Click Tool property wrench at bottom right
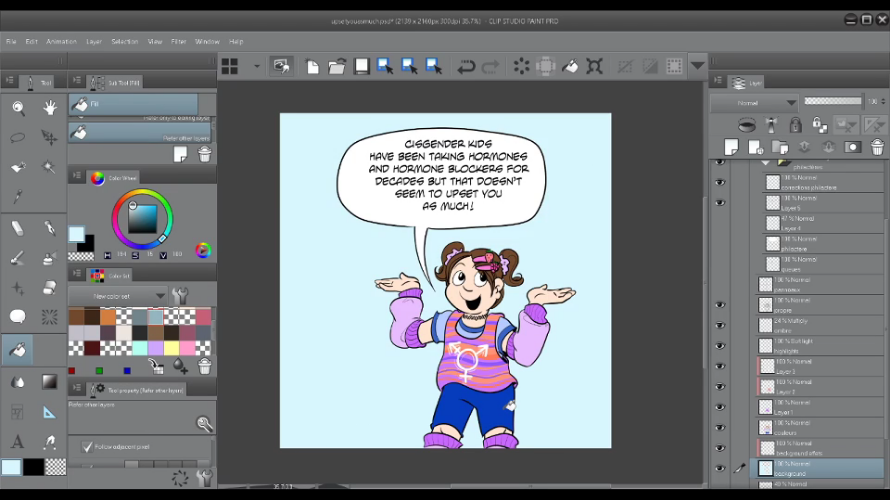890x500 pixels. [x=205, y=478]
